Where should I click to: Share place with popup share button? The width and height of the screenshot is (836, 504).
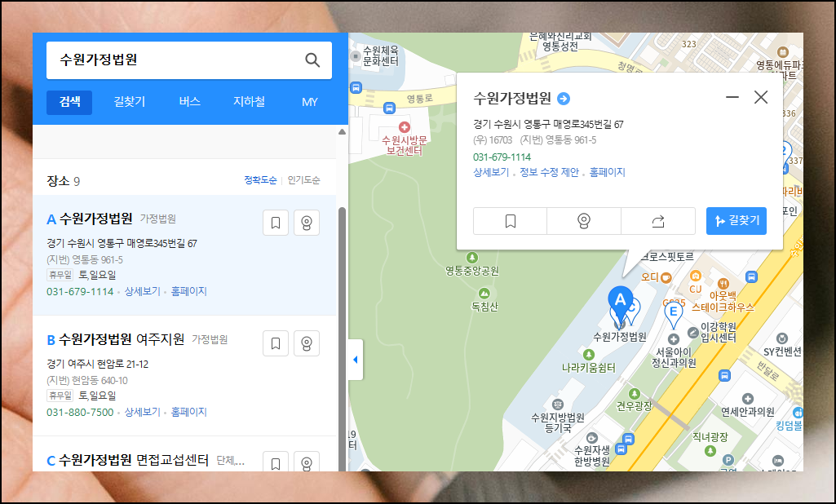point(658,221)
